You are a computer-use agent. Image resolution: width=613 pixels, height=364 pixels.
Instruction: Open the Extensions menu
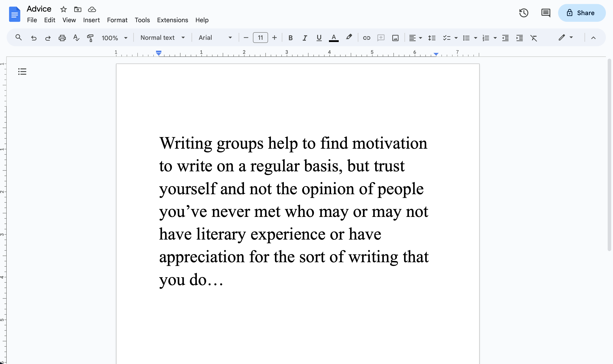172,20
